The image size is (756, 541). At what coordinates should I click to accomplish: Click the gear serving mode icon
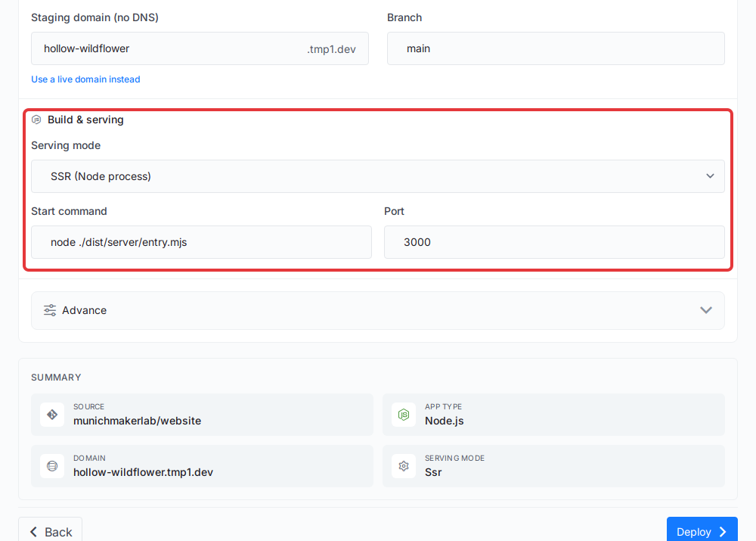(404, 466)
